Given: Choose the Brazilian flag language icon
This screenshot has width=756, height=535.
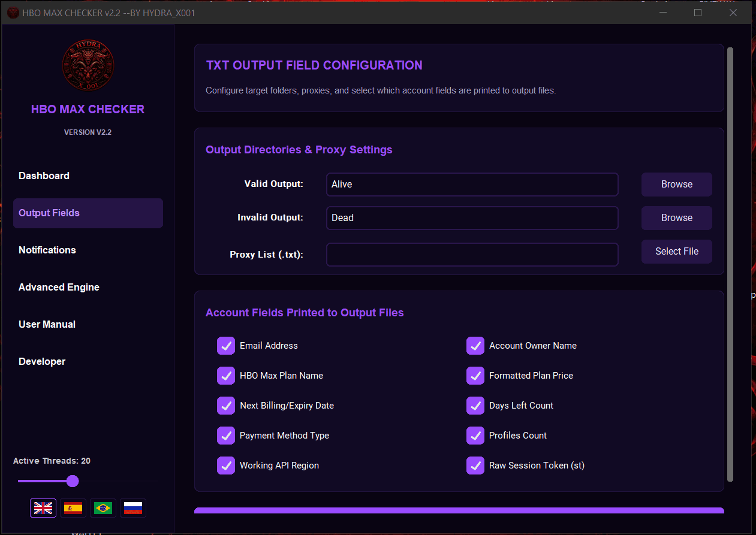Looking at the screenshot, I should pyautogui.click(x=103, y=508).
